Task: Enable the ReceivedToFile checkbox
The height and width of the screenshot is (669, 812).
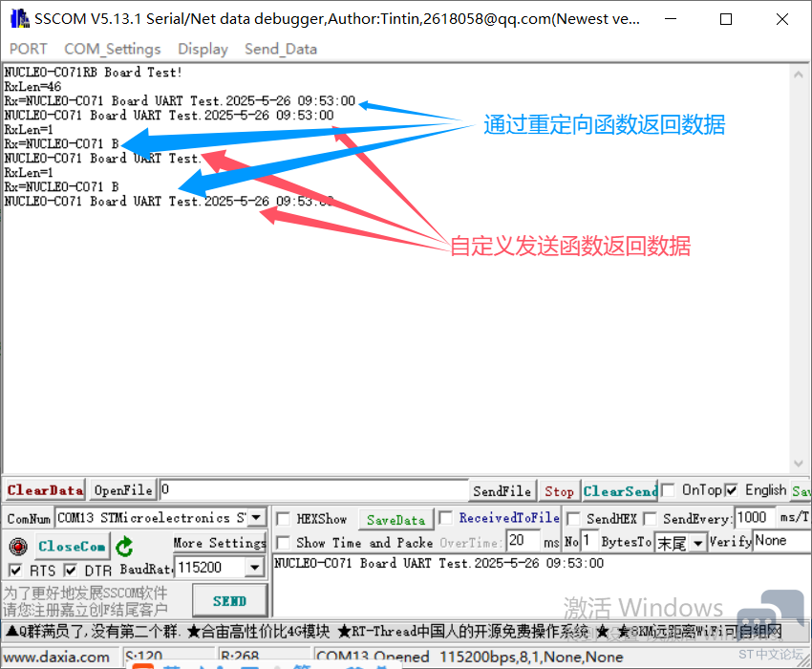Action: tap(445, 518)
